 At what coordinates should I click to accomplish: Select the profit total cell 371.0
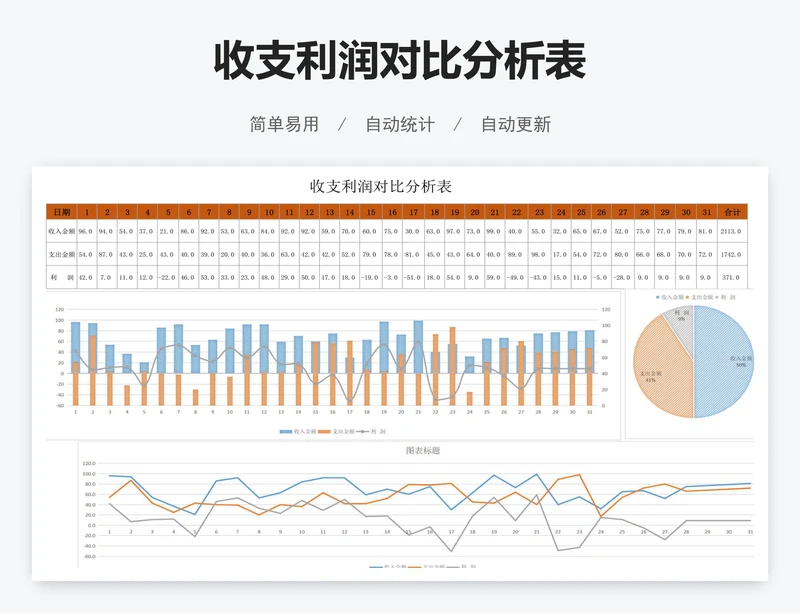(x=732, y=278)
